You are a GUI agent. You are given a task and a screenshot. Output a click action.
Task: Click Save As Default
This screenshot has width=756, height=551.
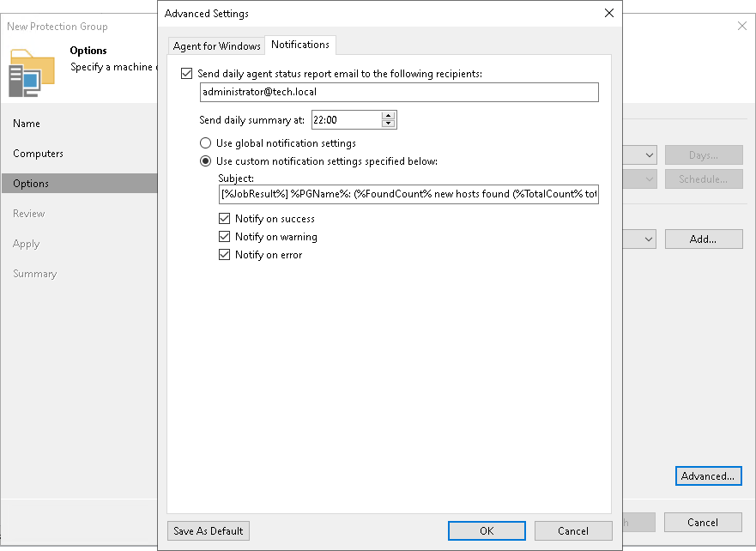[208, 530]
